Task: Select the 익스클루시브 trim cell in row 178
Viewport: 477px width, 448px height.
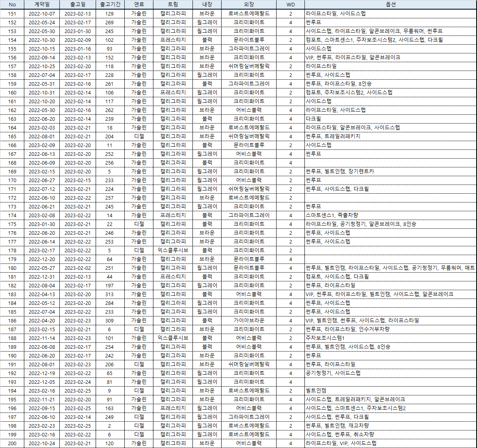Action: [173, 250]
